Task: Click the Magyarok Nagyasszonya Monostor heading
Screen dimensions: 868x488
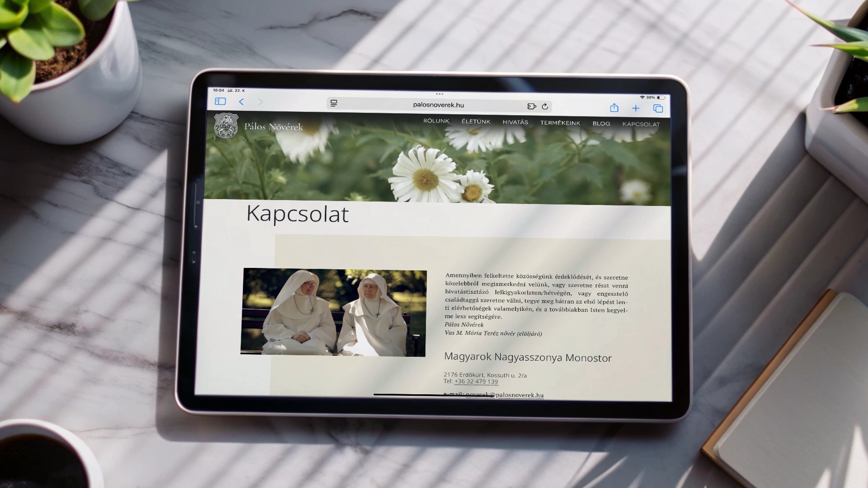Action: point(528,357)
